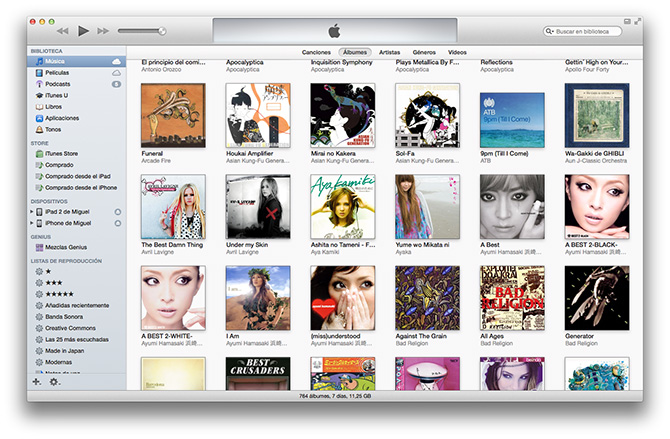The width and height of the screenshot is (670, 439).
Task: Select the Álbumes tab
Action: tap(355, 52)
